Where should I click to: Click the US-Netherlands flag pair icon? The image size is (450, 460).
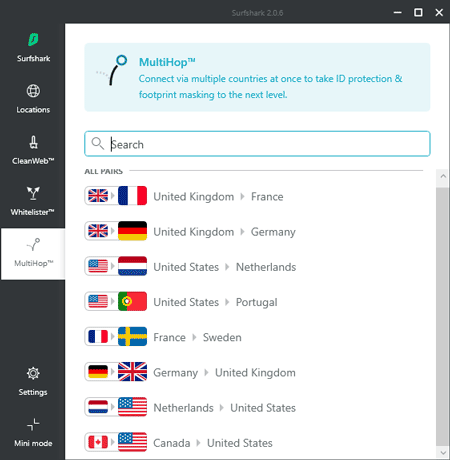tap(116, 266)
